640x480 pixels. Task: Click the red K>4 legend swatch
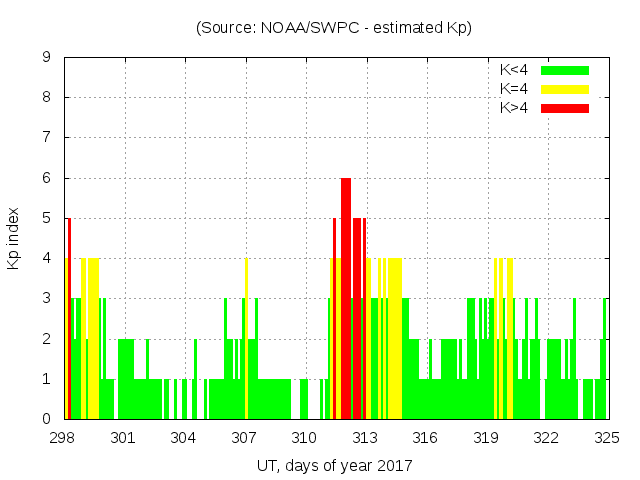tap(565, 108)
